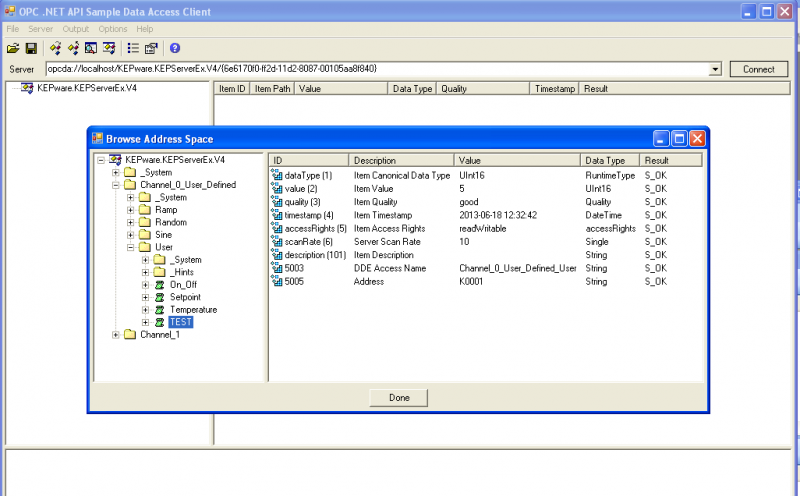The image size is (800, 496).
Task: Click the Connect button
Action: pyautogui.click(x=758, y=69)
